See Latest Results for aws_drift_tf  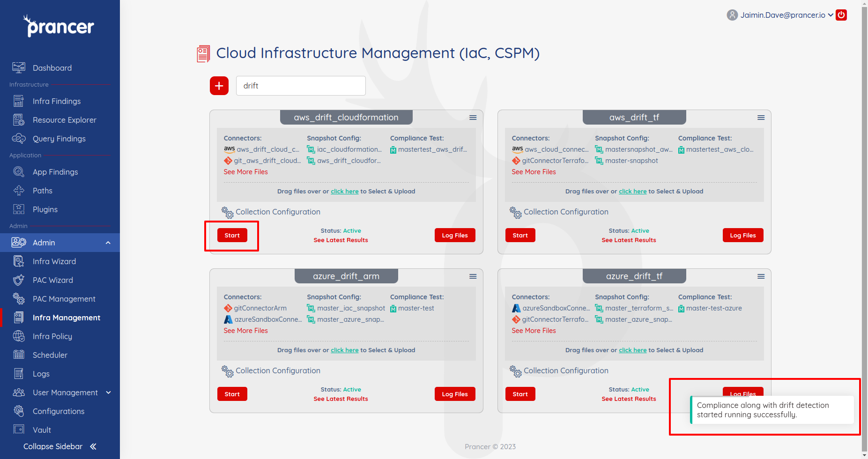click(x=629, y=240)
